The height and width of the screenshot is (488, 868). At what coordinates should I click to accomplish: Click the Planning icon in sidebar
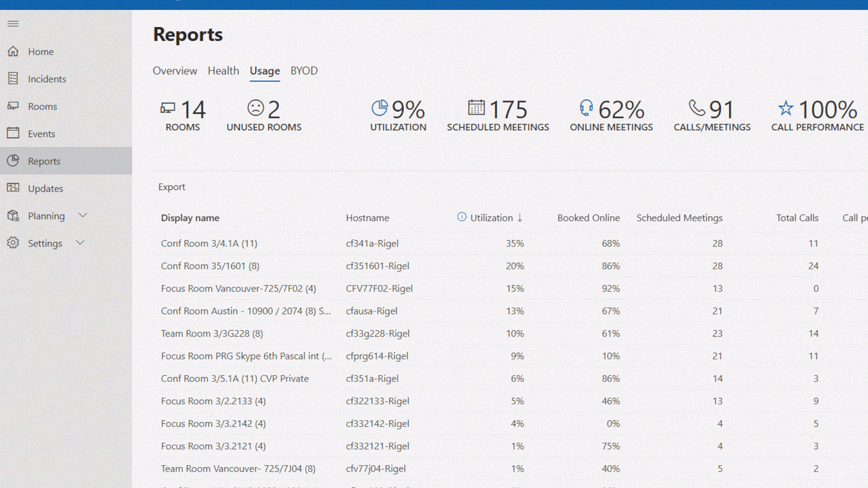click(13, 216)
